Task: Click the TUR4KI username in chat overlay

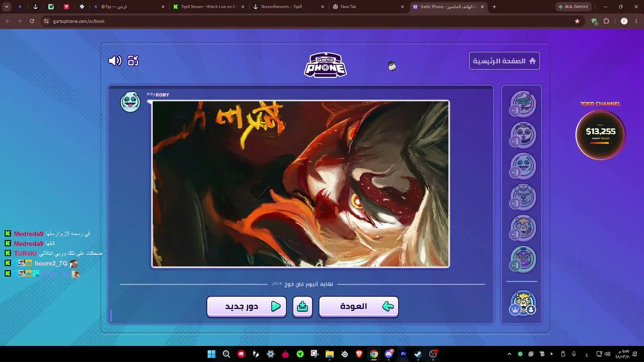Action: (25, 253)
